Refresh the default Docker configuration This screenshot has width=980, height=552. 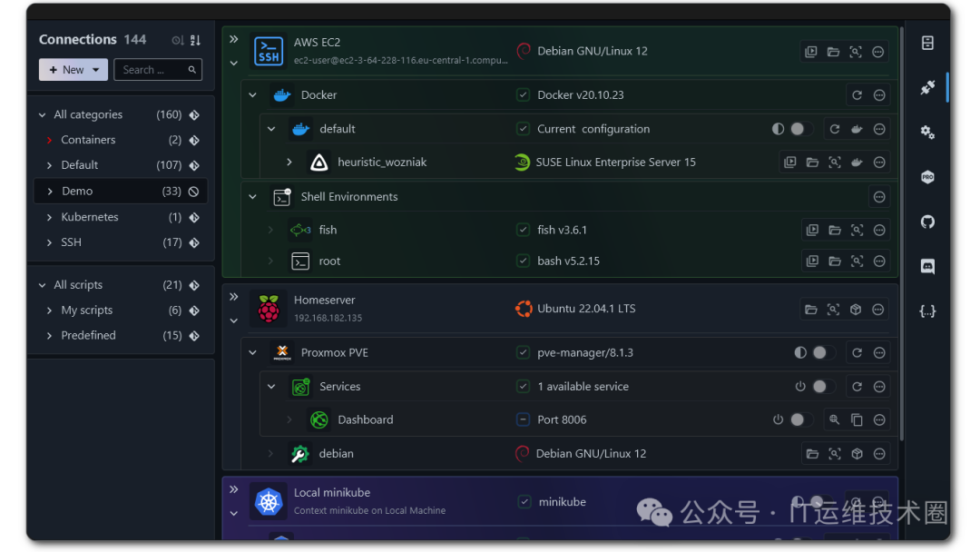[835, 129]
